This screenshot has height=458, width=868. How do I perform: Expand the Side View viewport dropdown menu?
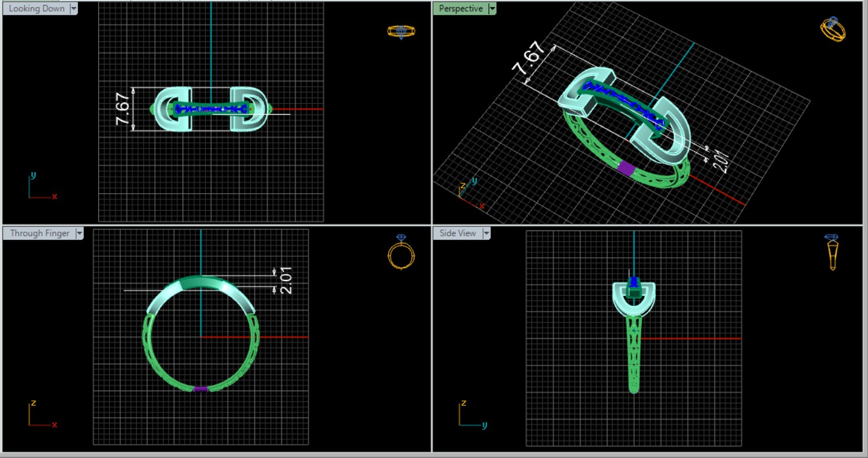point(486,233)
